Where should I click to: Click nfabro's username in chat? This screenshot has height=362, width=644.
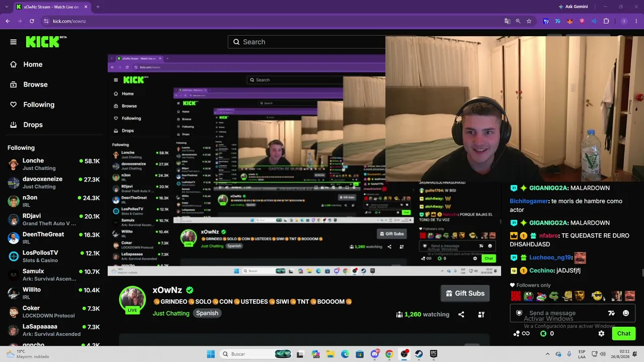(x=548, y=235)
